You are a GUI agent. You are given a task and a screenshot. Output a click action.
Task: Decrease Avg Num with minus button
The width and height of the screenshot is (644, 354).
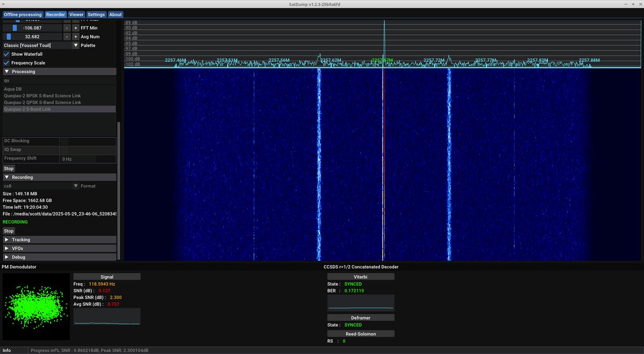(x=67, y=37)
